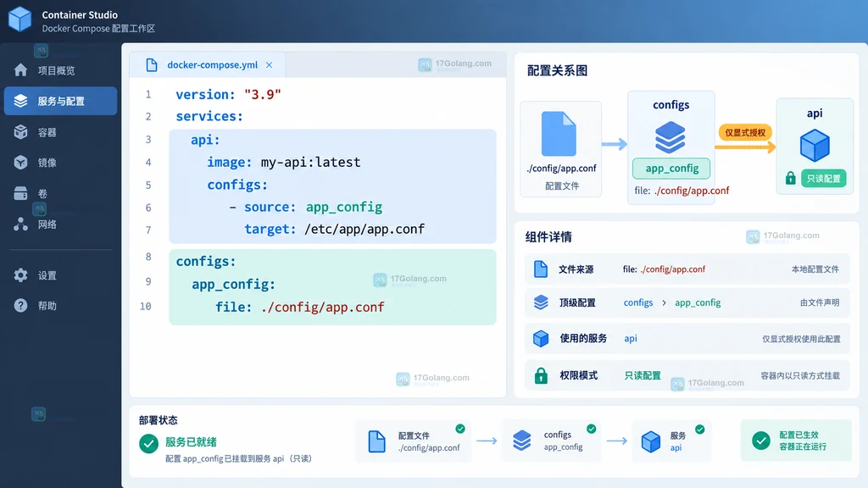Click the 配置已生效 check icon

pos(761,441)
